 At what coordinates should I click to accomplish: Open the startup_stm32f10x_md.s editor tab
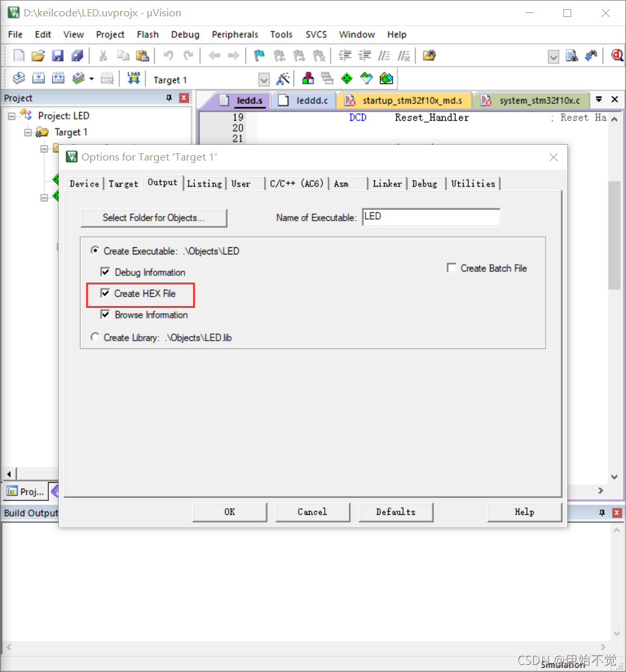(404, 100)
